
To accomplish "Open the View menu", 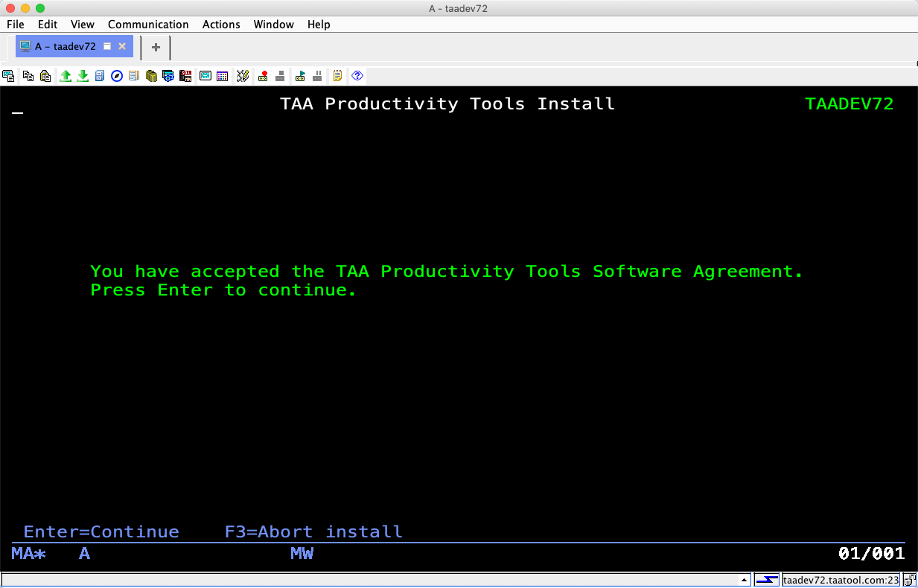I will tap(83, 25).
